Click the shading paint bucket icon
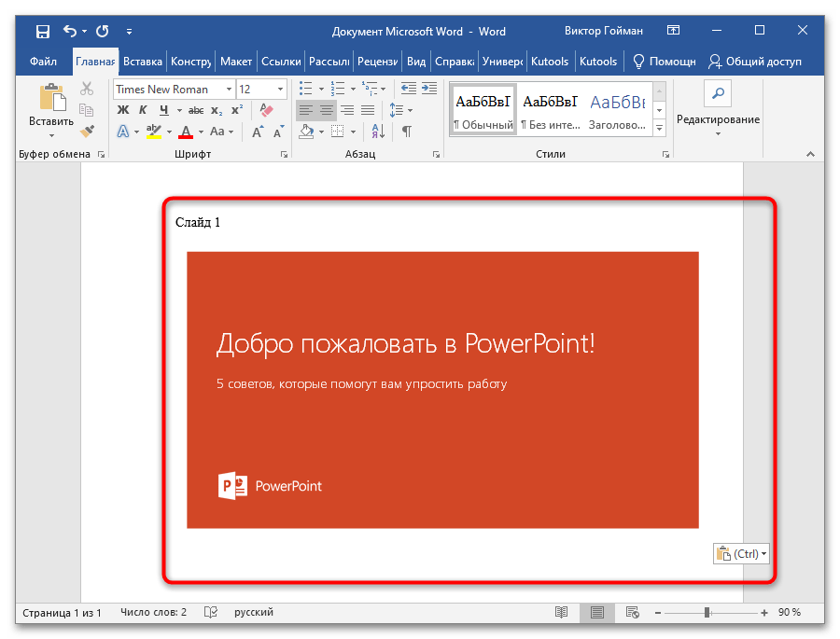The height and width of the screenshot is (639, 840). click(306, 132)
